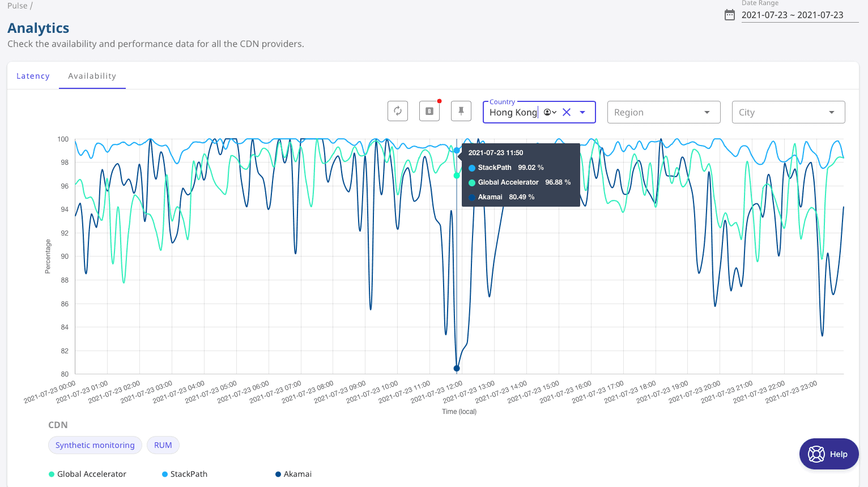Viewport: 868px width, 487px height.
Task: Click the StackPath data point at 11:50
Action: click(457, 151)
